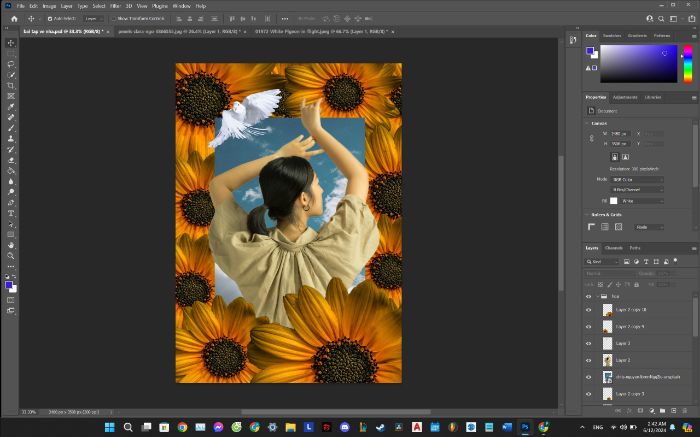The width and height of the screenshot is (700, 437).
Task: Collapse the layer group arrow
Action: (x=598, y=296)
